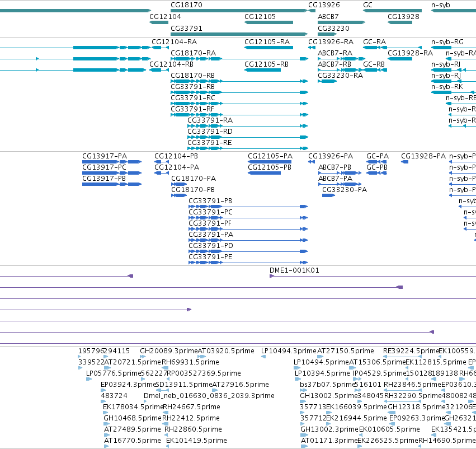
Task: Open the AT27150.5prime EST label
Action: pos(346,351)
